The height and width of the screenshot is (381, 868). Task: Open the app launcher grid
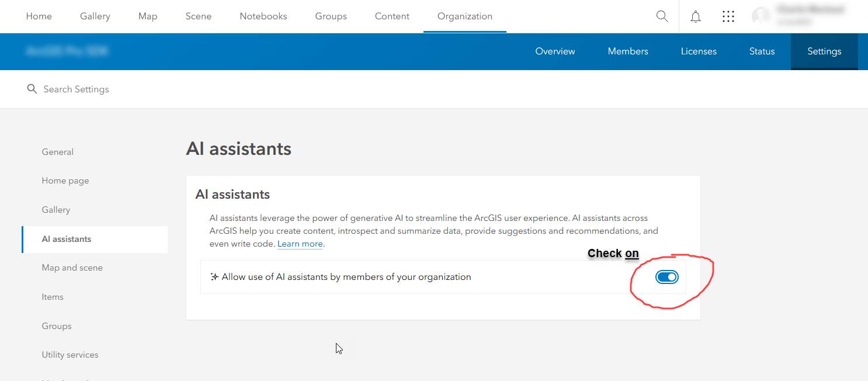728,16
